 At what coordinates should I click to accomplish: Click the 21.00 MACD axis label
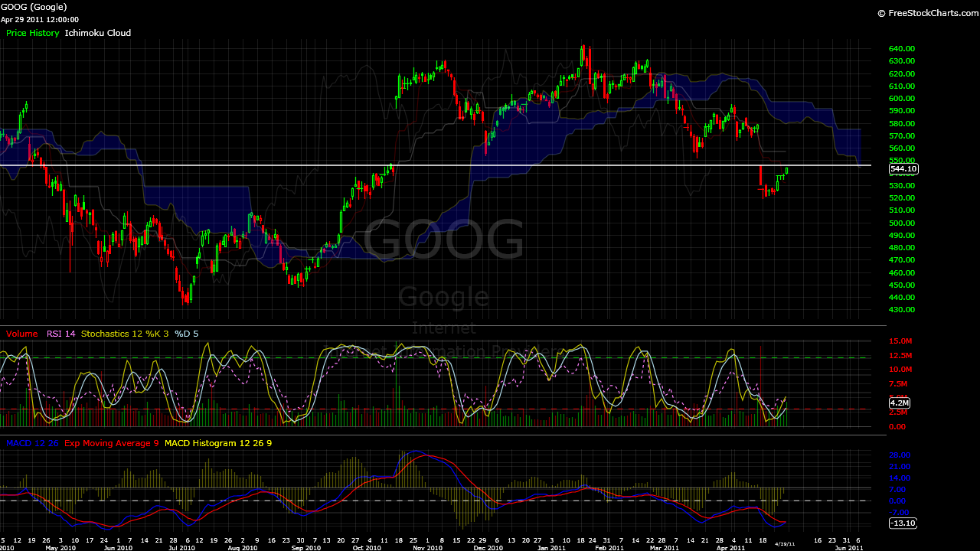tap(900, 467)
